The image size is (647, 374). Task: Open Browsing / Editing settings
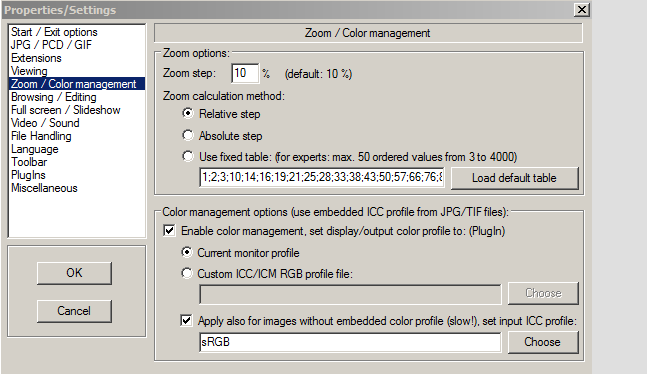54,97
